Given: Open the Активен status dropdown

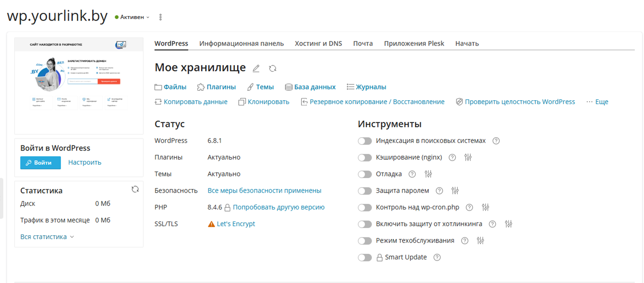Looking at the screenshot, I should point(132,17).
